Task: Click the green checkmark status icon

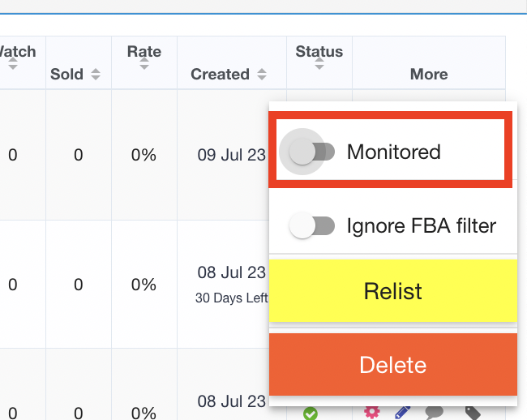Action: (311, 414)
